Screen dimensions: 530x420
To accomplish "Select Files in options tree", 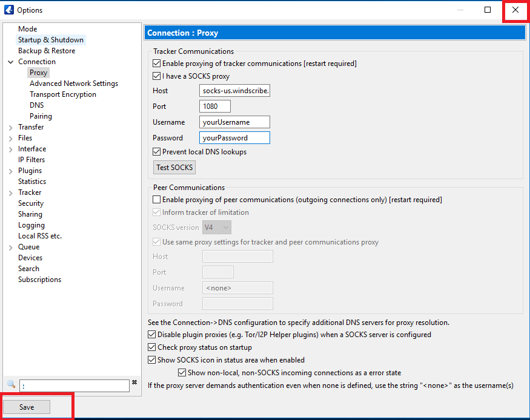I will click(x=25, y=138).
